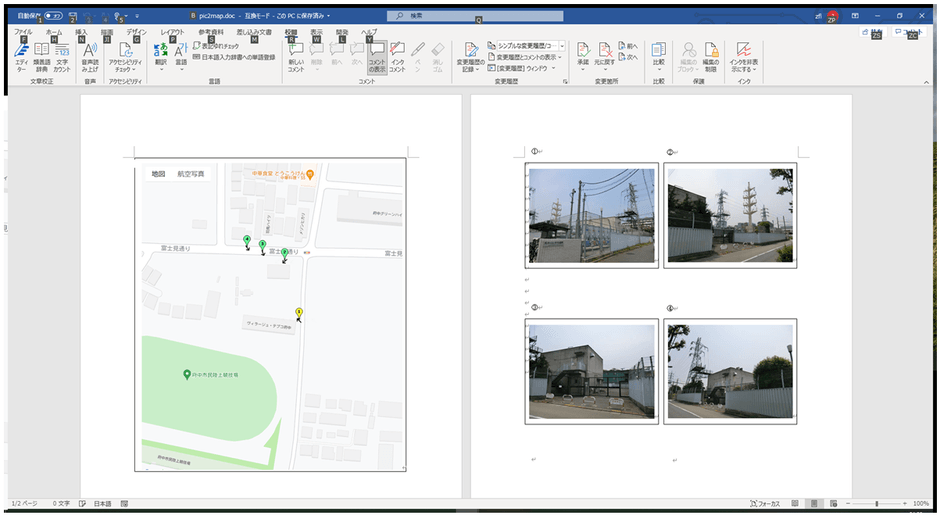Click Japanese IME dictionary registration (日本語入力辞書への単語登録)
The height and width of the screenshot is (516, 940).
pos(235,57)
